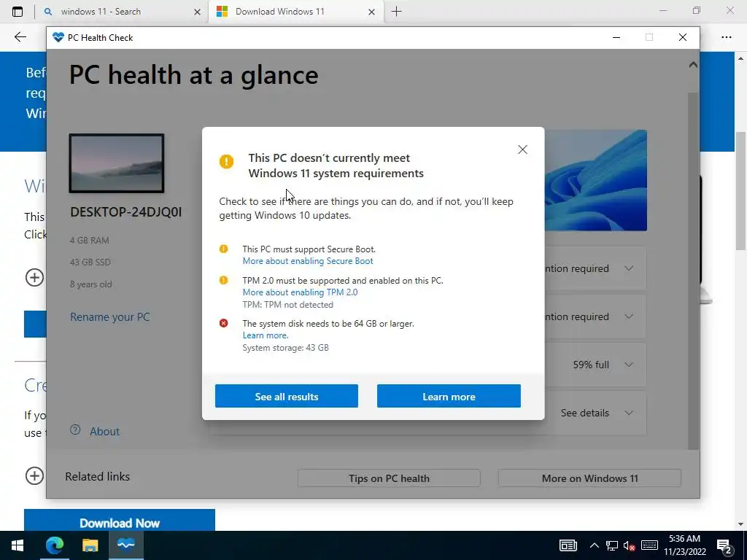Click the Windows 11 bloom wallpaper image

(595, 181)
